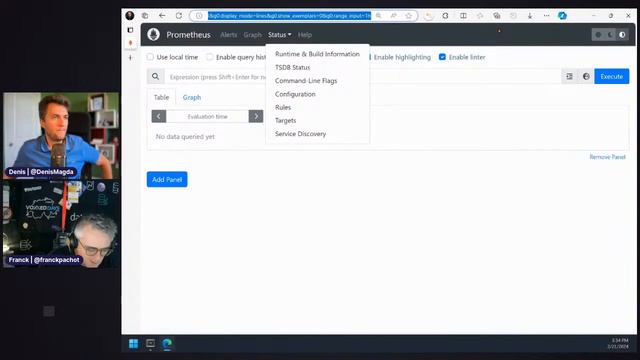Click the Denis video thumbnail
The image size is (640, 360).
tap(61, 136)
